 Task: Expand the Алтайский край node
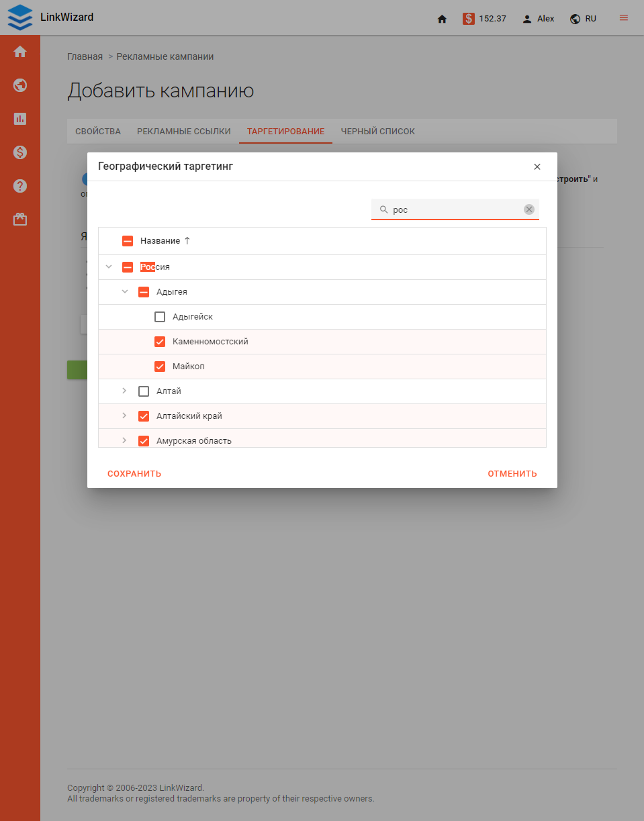click(125, 416)
